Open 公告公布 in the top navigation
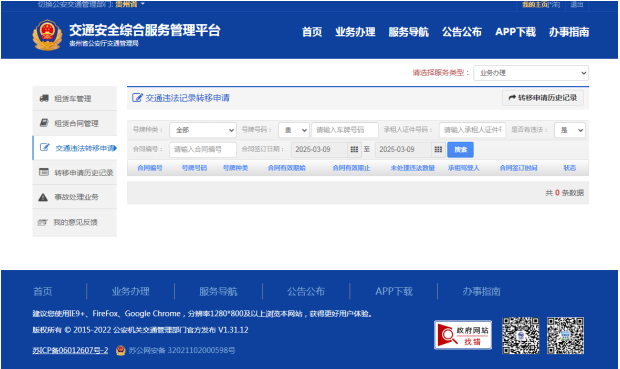The image size is (620, 369). coord(462,32)
